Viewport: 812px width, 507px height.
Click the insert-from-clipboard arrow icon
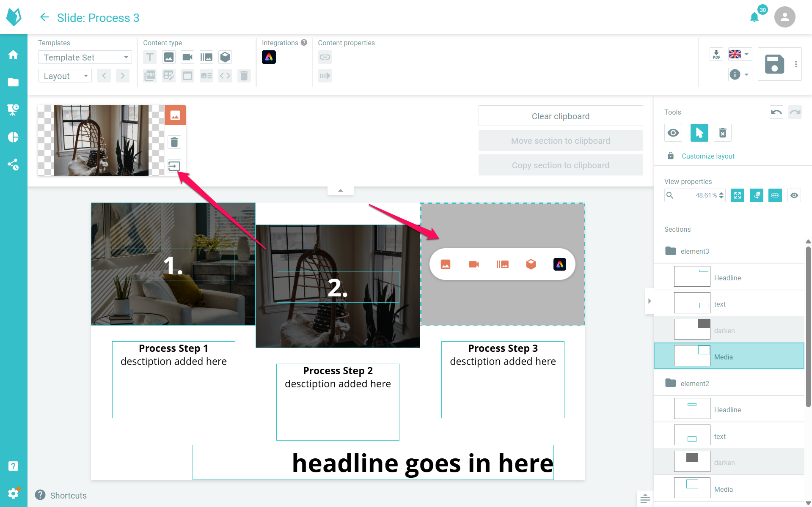pos(174,166)
